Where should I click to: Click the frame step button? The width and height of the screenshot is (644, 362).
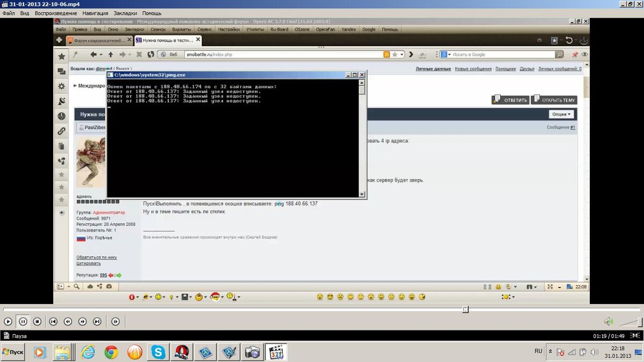pos(115,322)
